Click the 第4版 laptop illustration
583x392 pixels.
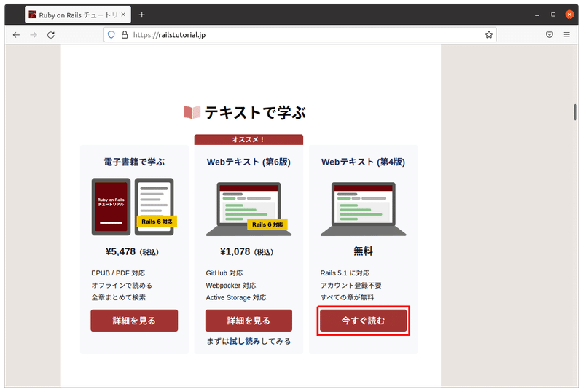tap(363, 209)
